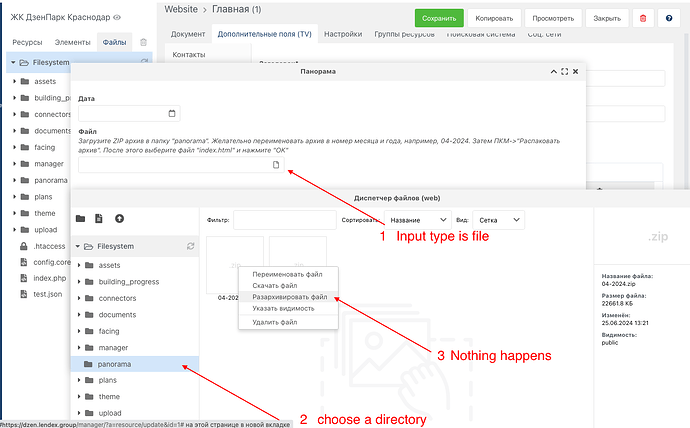Click Website breadcrumb link
Screen dimensions: 690x428
coord(181,9)
